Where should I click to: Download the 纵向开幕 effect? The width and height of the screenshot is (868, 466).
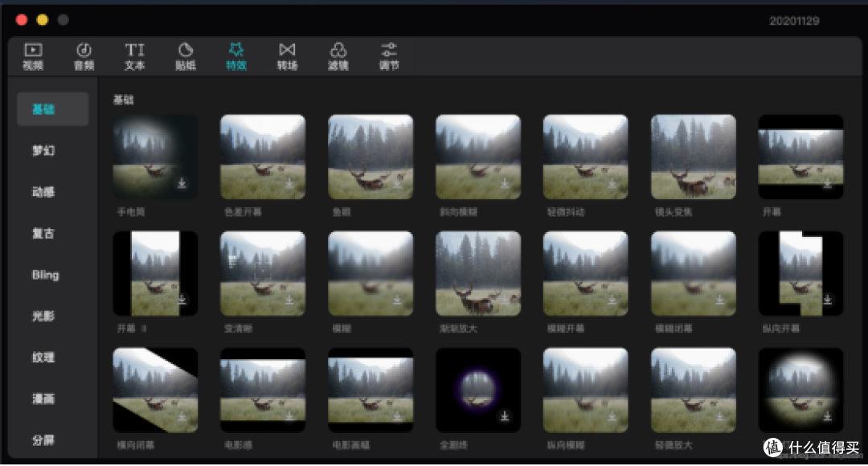[828, 300]
